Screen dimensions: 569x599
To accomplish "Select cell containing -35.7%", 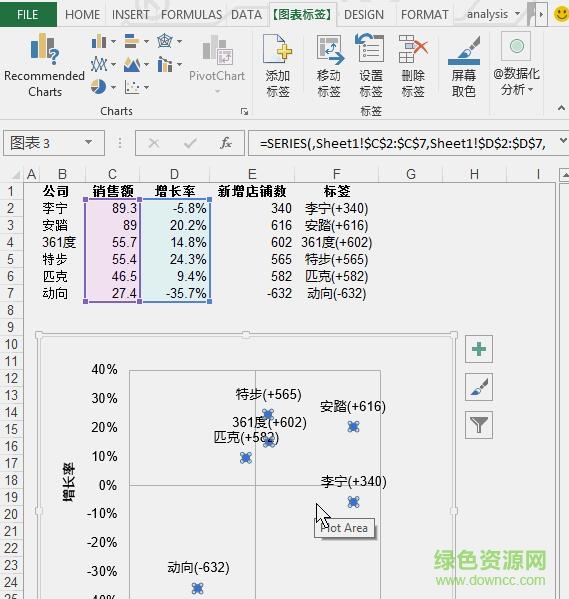I will (x=175, y=293).
